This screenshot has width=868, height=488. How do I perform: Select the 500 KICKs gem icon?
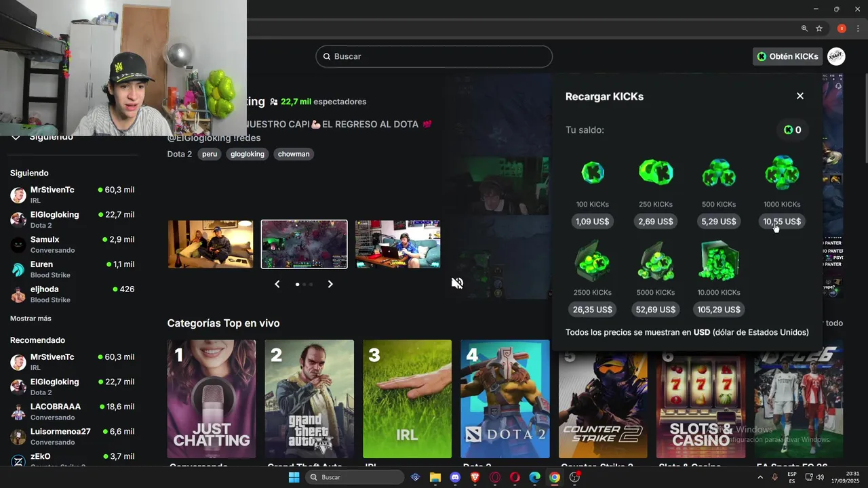tap(719, 174)
